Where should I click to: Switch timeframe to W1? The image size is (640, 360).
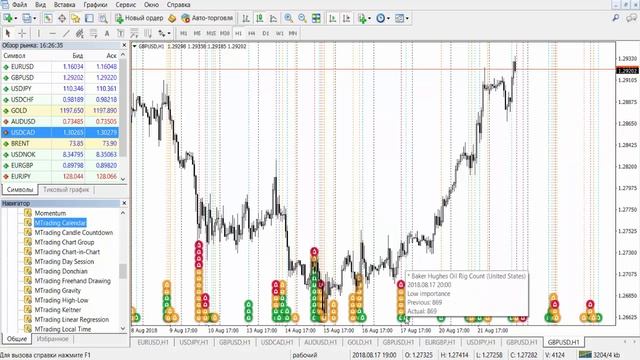[x=280, y=33]
